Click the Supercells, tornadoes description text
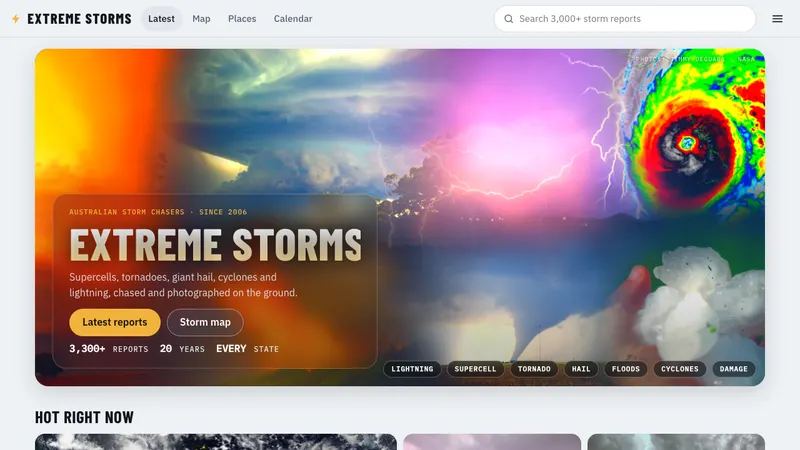The height and width of the screenshot is (450, 800). 184,285
